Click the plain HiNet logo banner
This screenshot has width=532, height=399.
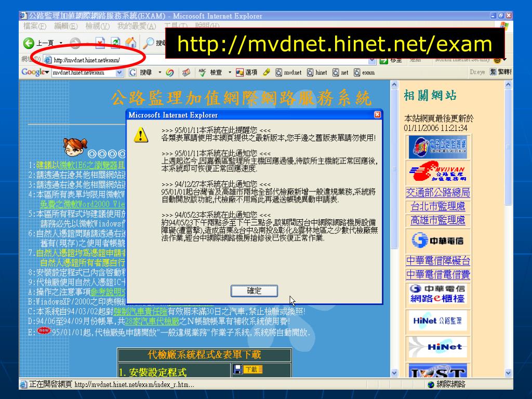click(x=437, y=347)
